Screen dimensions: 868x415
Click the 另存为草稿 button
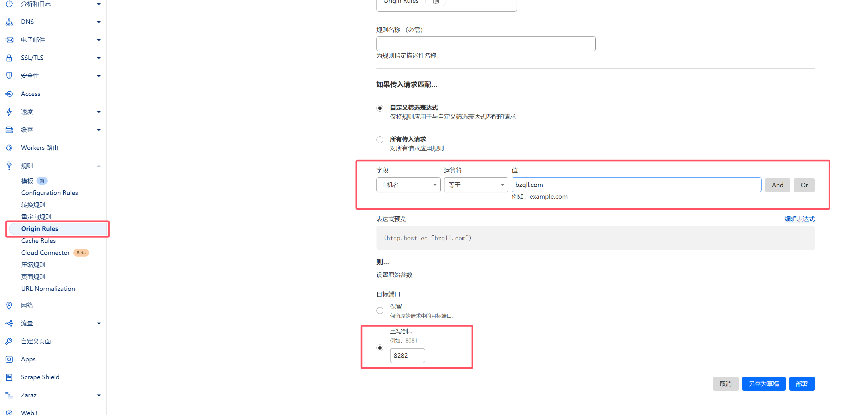[x=764, y=384]
